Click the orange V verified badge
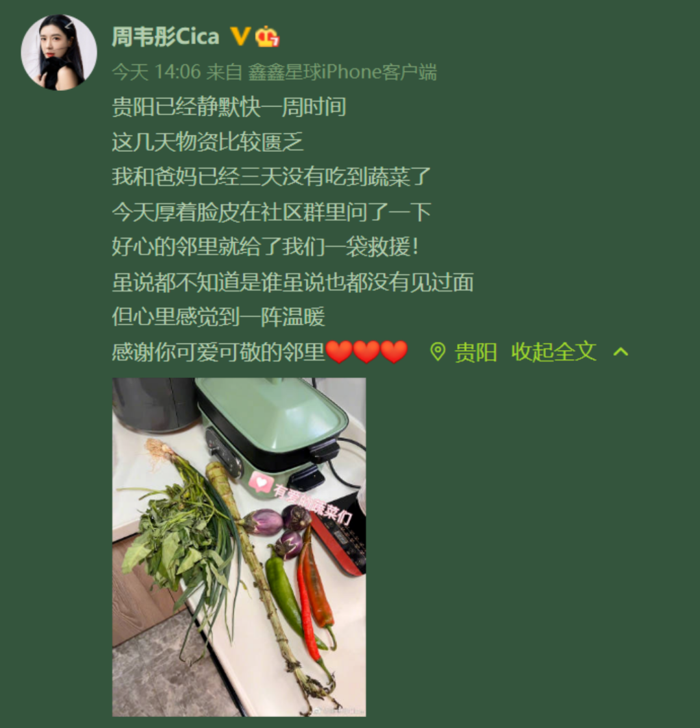 point(240,36)
